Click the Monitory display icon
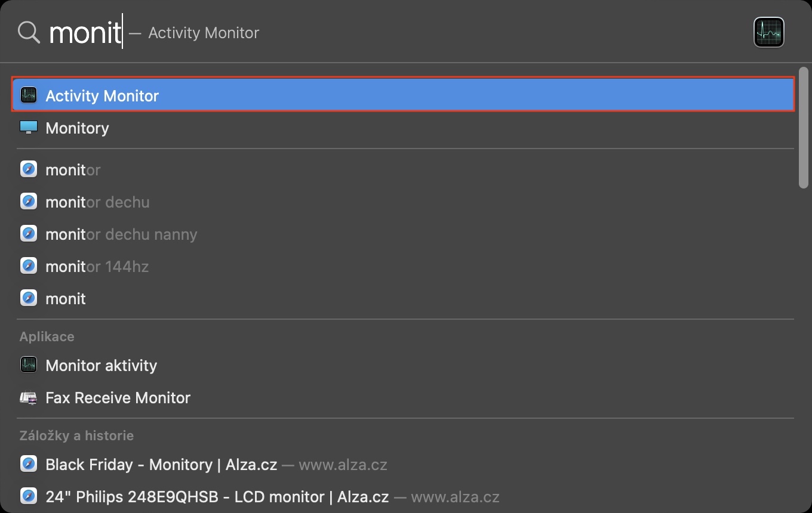 pyautogui.click(x=29, y=128)
